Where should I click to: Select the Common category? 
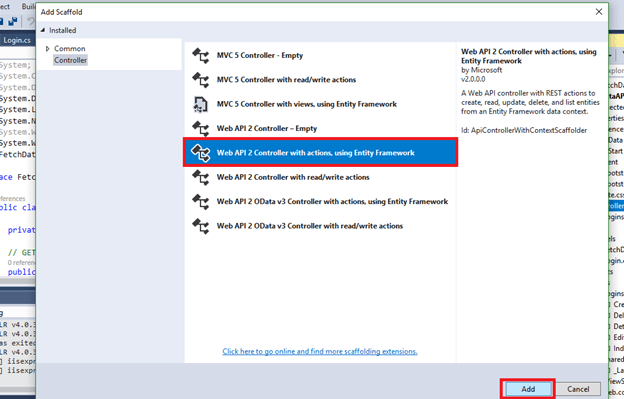click(70, 49)
